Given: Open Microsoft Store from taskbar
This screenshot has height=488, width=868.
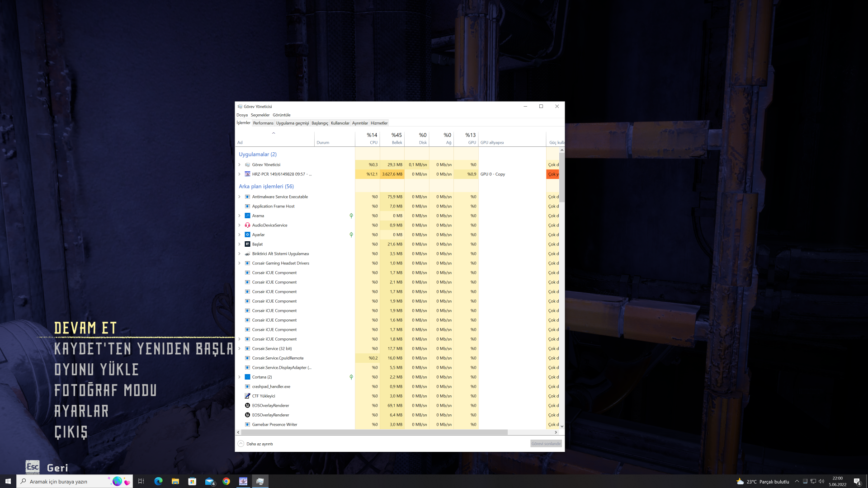Looking at the screenshot, I should (x=192, y=481).
